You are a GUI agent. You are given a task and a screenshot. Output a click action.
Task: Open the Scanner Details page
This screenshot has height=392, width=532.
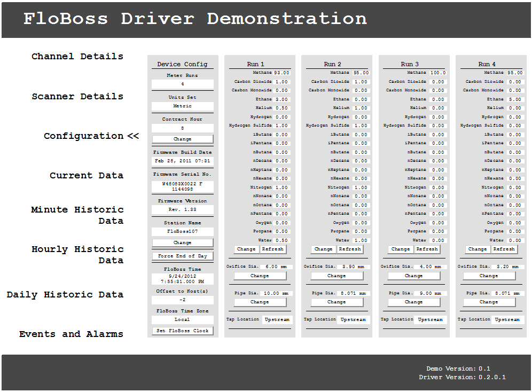tap(77, 96)
